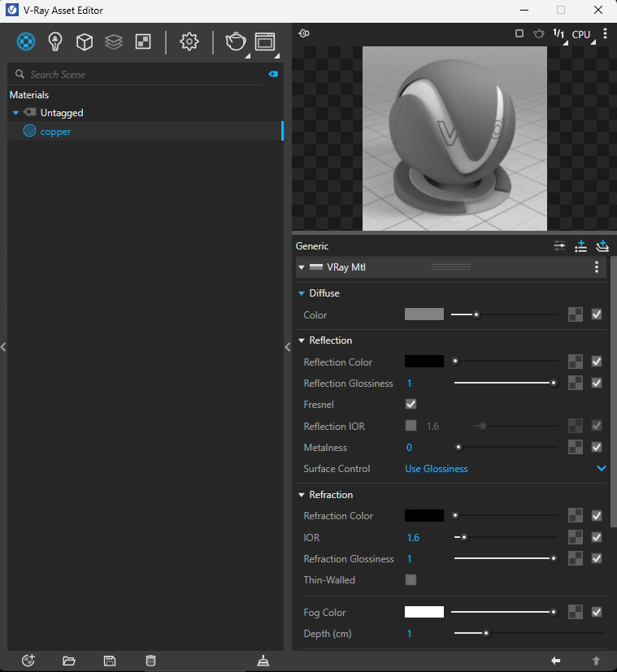The image size is (617, 672).
Task: Click the Reflection Glossiness value 1
Action: [410, 384]
